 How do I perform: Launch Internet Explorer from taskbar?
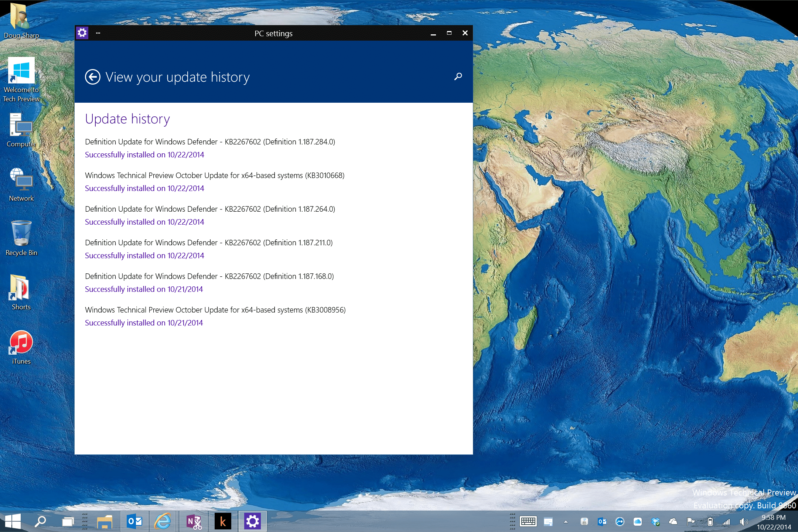163,521
